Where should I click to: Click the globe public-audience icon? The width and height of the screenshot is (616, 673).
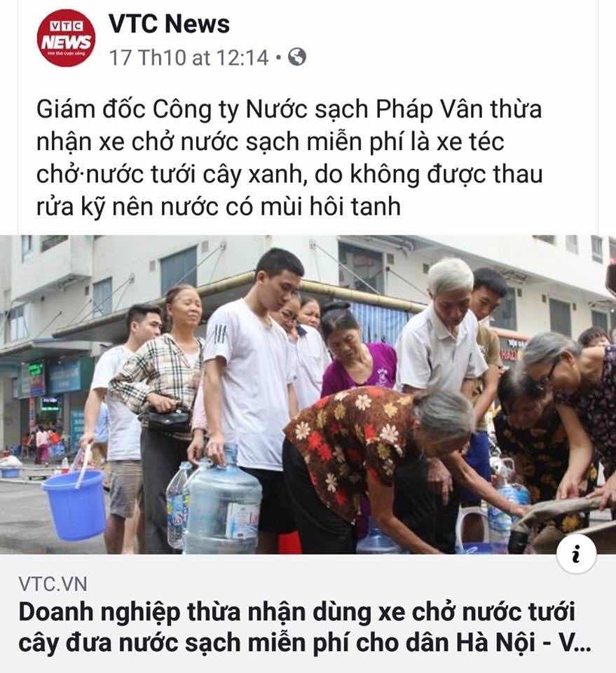(297, 57)
